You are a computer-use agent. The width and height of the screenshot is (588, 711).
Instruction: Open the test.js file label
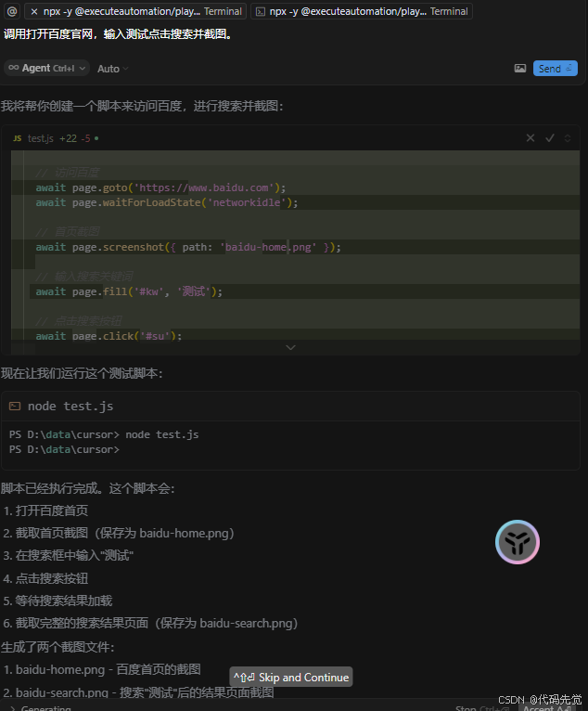coord(40,138)
